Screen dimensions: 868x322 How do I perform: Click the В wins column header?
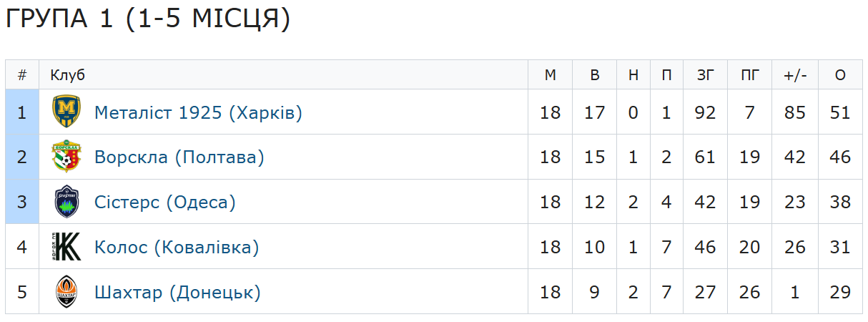click(x=594, y=75)
